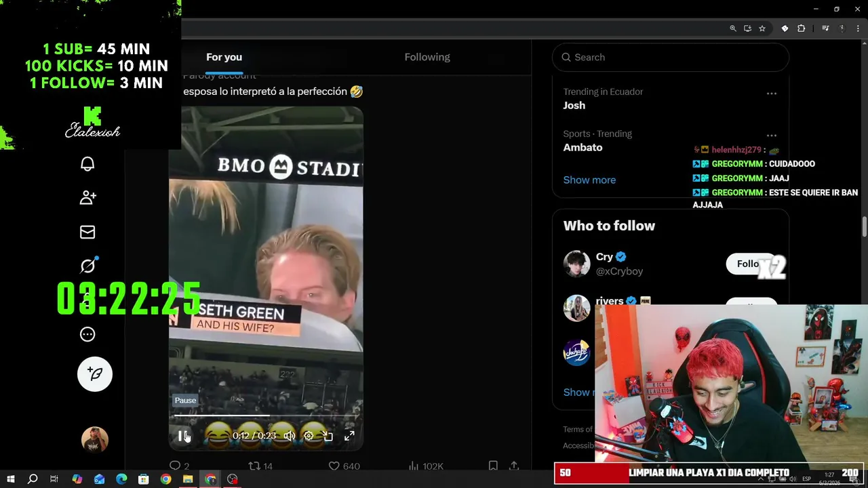
Task: Open options for Ambato sports trend
Action: [x=771, y=135]
